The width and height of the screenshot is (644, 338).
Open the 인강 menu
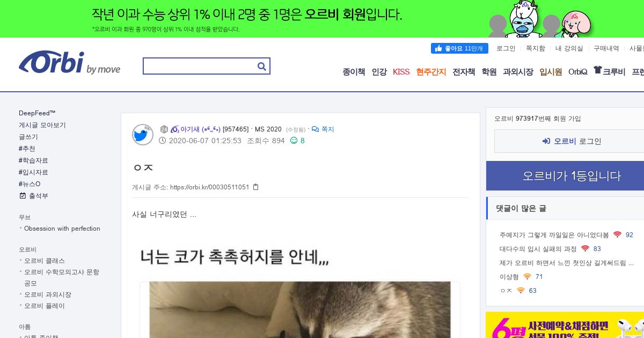pos(379,72)
